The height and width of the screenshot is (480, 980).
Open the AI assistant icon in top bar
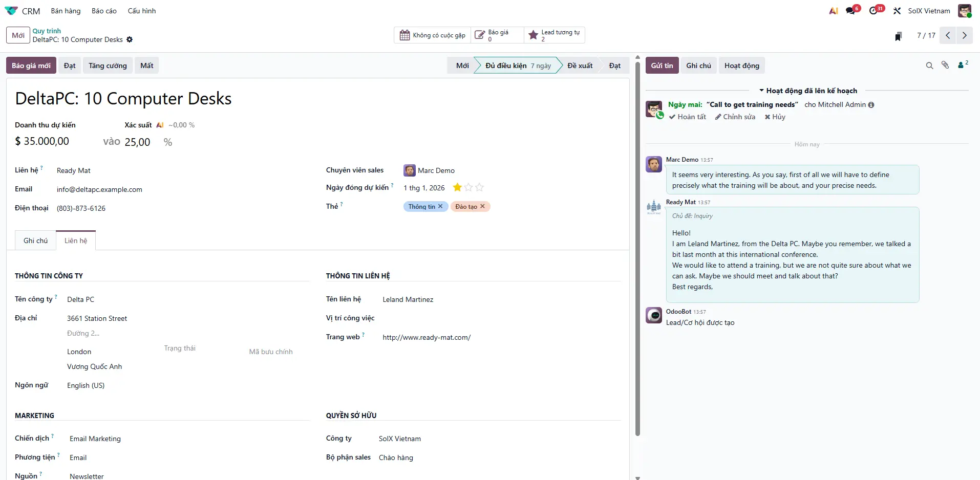pos(834,11)
